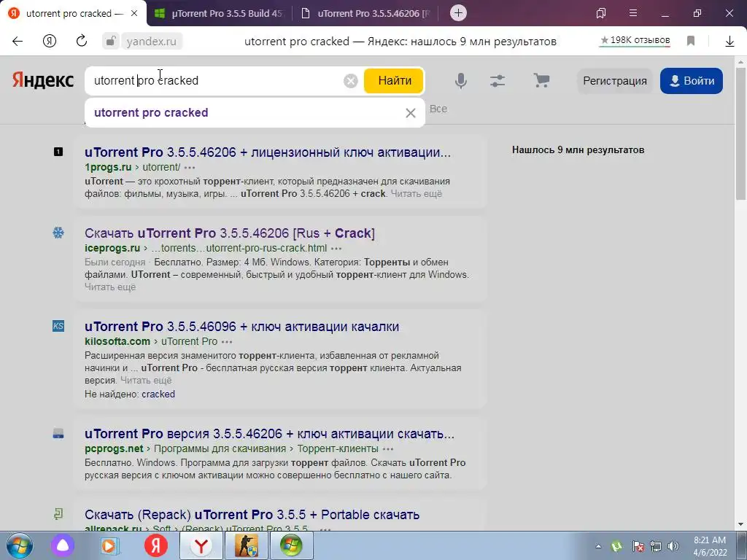Close the 'utorrent pro cracked' tab
This screenshot has height=560, width=747.
click(x=134, y=13)
